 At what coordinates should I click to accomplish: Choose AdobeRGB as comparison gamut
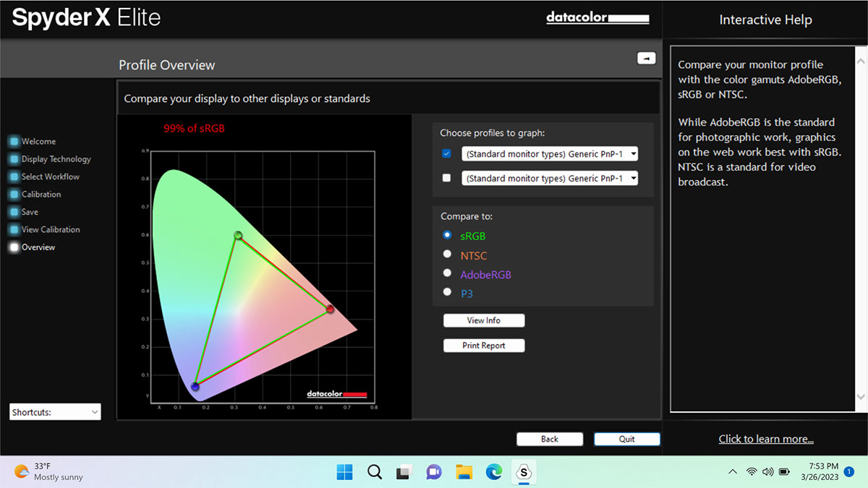[447, 273]
